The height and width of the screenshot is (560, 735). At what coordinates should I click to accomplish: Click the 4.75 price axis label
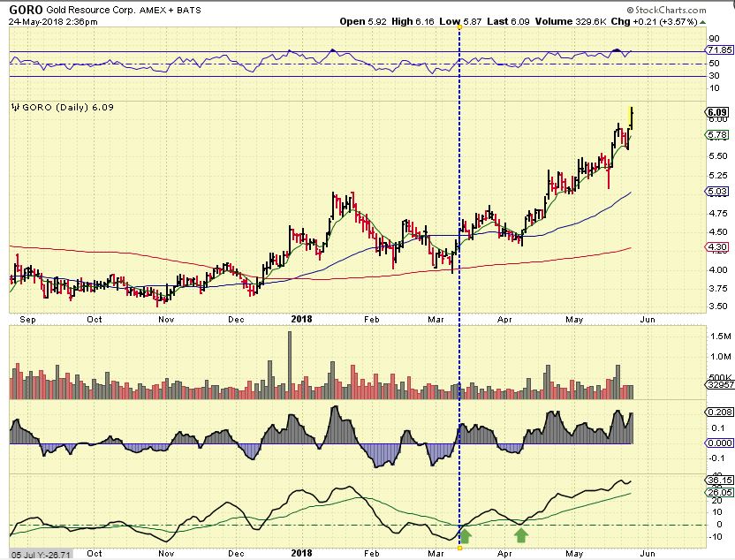point(718,214)
